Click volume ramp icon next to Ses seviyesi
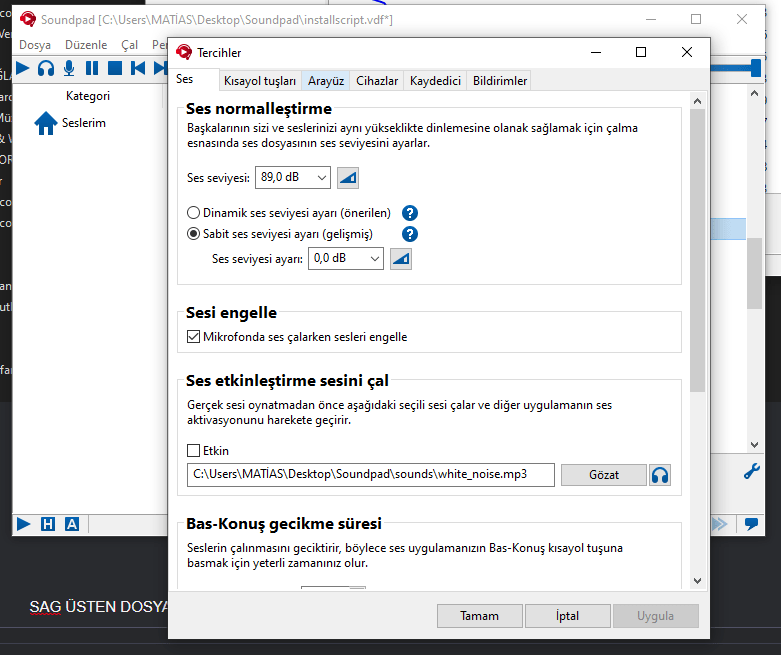 tap(348, 178)
